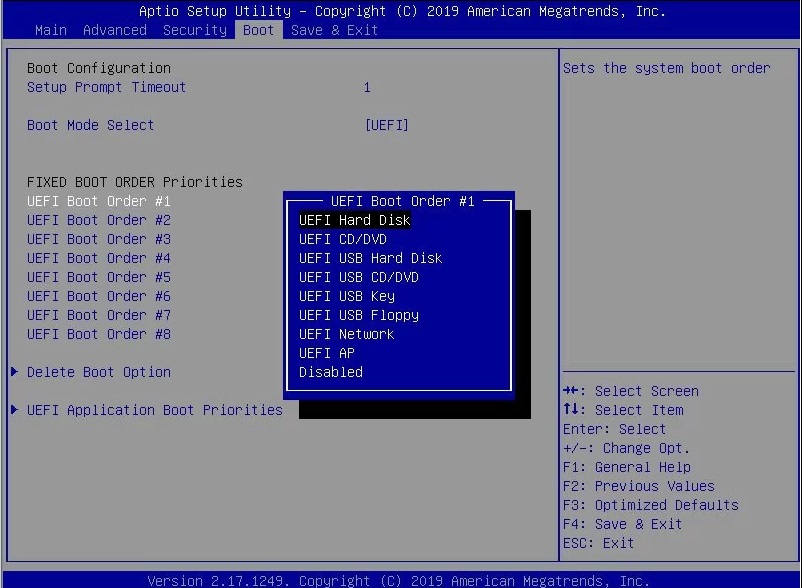Open the Security tab
This screenshot has width=804, height=588.
195,30
